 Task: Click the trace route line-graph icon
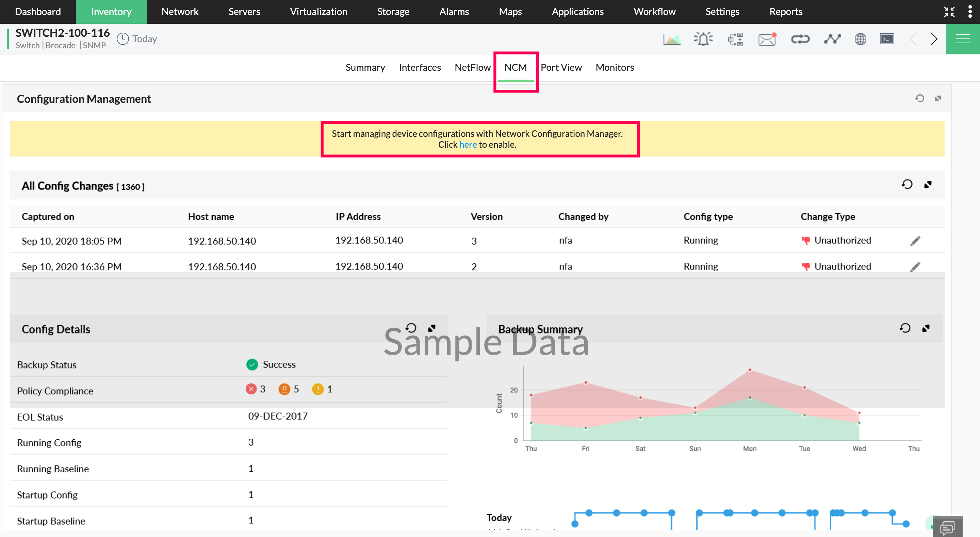(832, 39)
